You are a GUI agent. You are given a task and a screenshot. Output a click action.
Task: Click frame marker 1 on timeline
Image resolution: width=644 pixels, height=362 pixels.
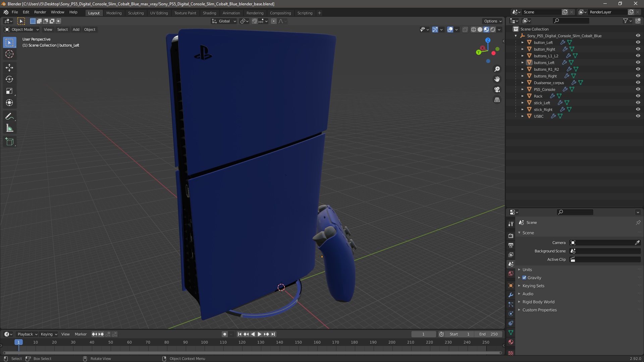[18, 342]
